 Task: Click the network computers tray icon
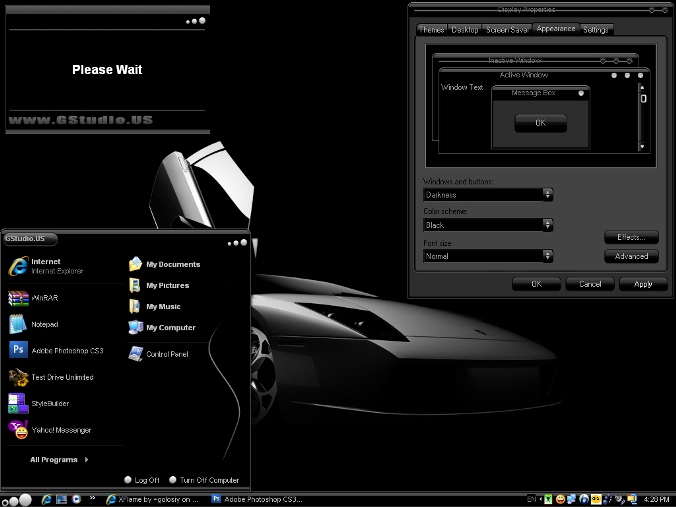pyautogui.click(x=571, y=499)
